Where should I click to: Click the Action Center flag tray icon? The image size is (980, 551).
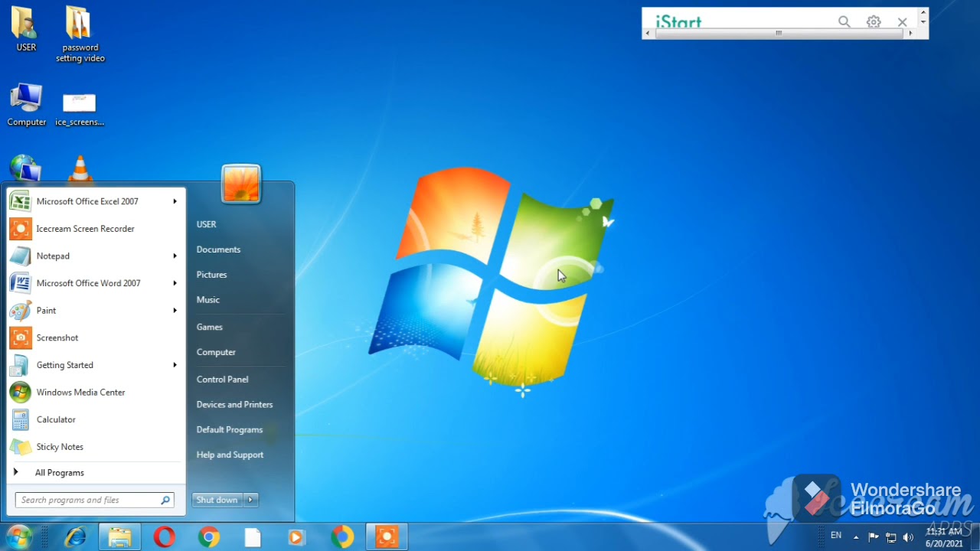click(x=874, y=537)
